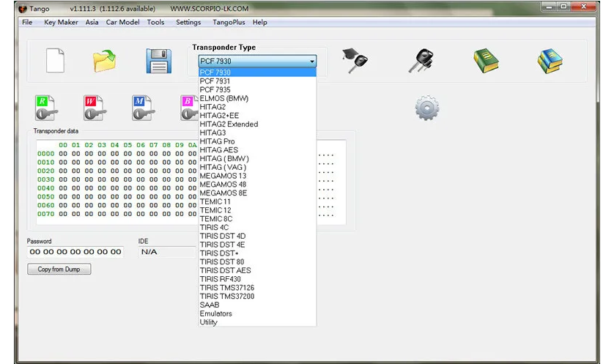Click the Password hex input field
The width and height of the screenshot is (606, 364).
point(75,252)
